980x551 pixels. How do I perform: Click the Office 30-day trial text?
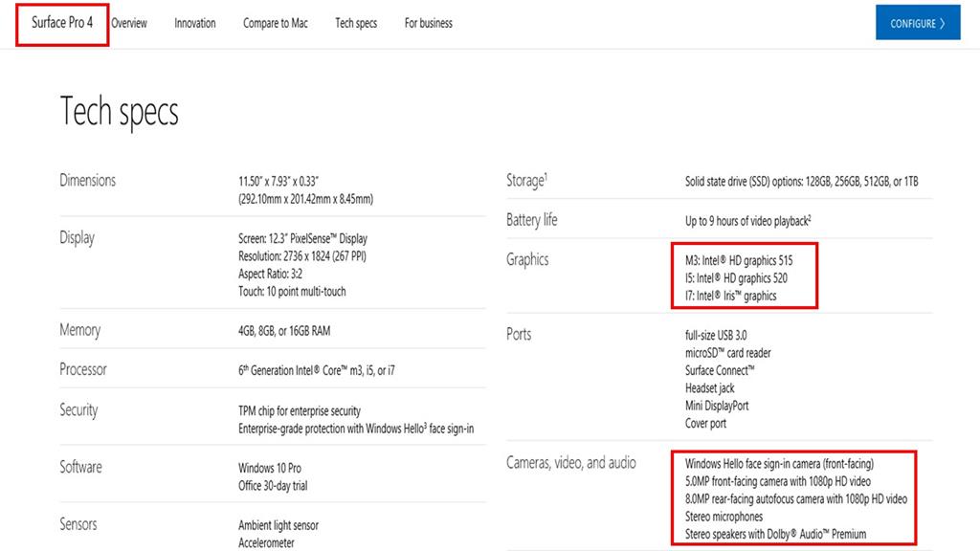[x=273, y=485]
